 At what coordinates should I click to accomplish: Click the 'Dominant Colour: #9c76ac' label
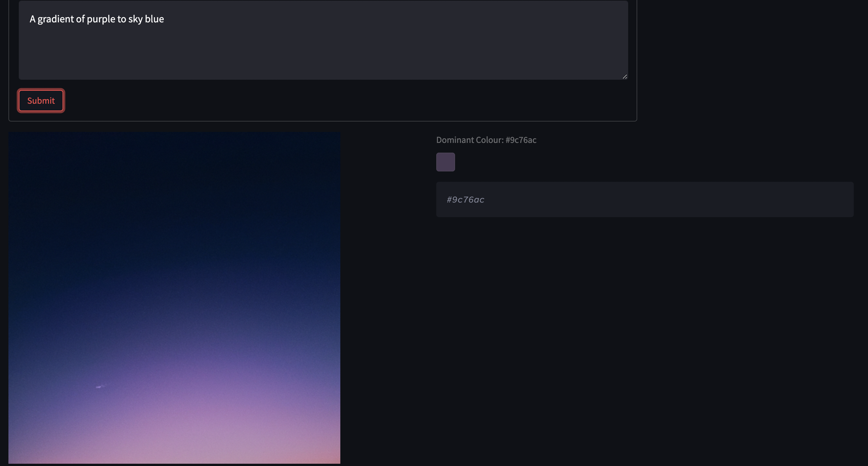486,140
